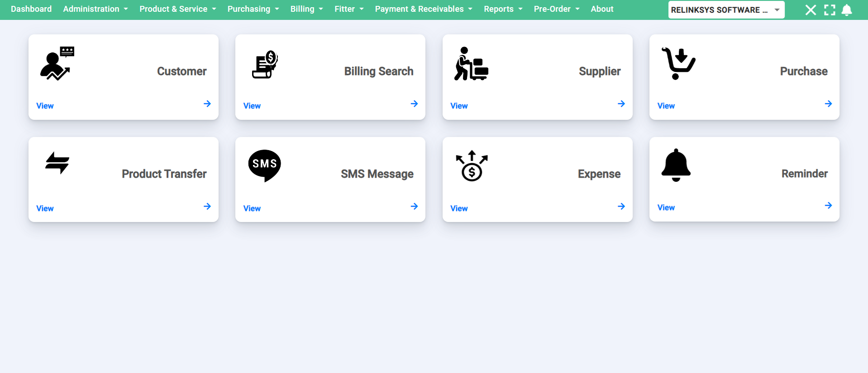Toggle fullscreen mode icon
The height and width of the screenshot is (373, 868).
pyautogui.click(x=830, y=10)
